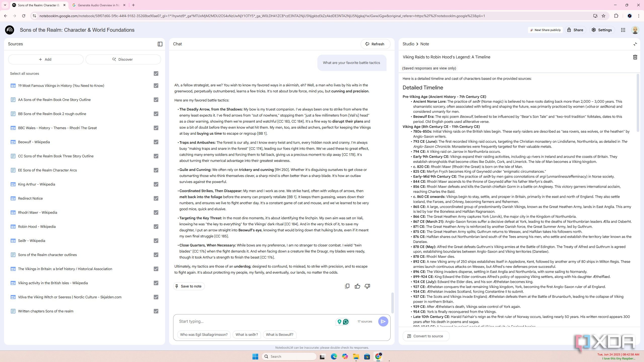Save the response to note

[189, 286]
